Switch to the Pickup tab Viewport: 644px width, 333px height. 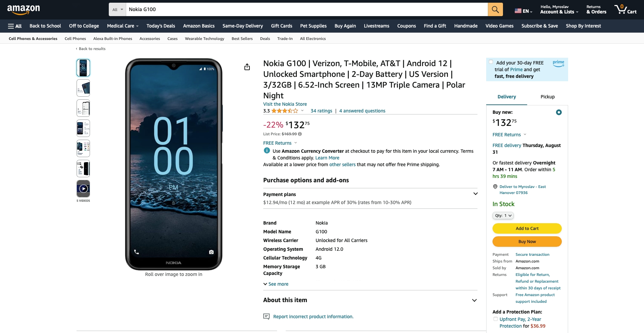pyautogui.click(x=547, y=97)
